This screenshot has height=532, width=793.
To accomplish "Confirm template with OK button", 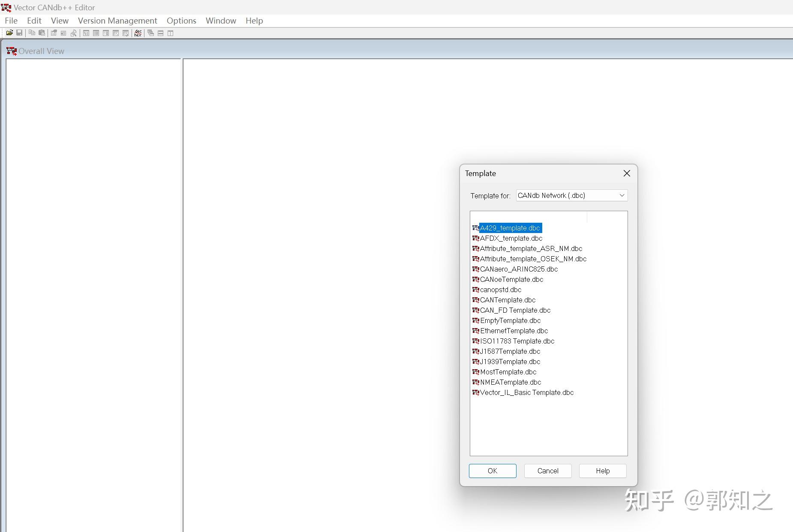I will tap(493, 471).
